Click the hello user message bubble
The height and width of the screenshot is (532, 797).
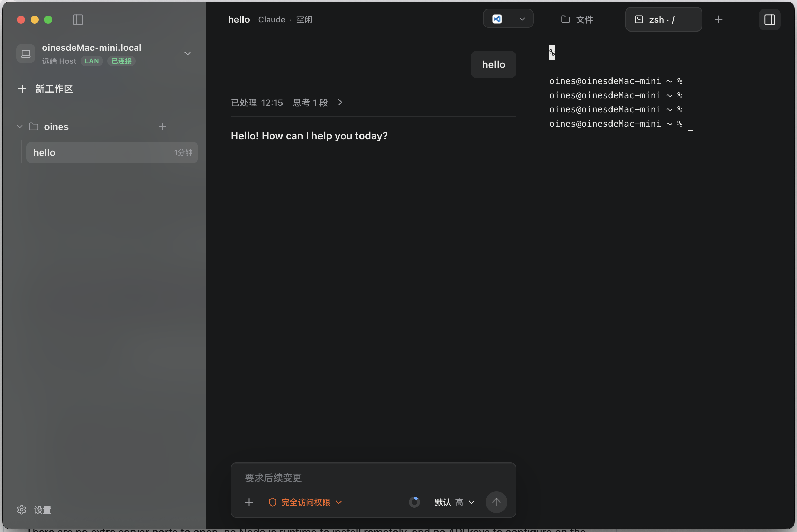point(493,64)
